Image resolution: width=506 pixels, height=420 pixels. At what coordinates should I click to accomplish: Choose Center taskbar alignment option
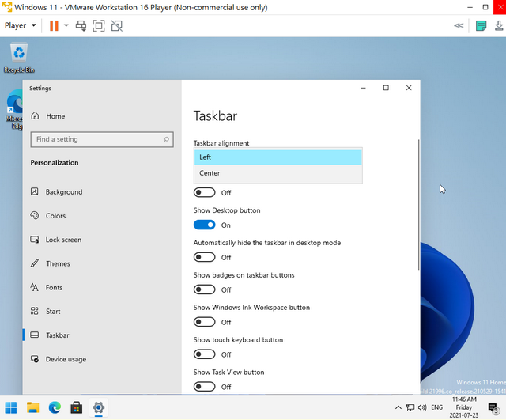click(x=278, y=173)
